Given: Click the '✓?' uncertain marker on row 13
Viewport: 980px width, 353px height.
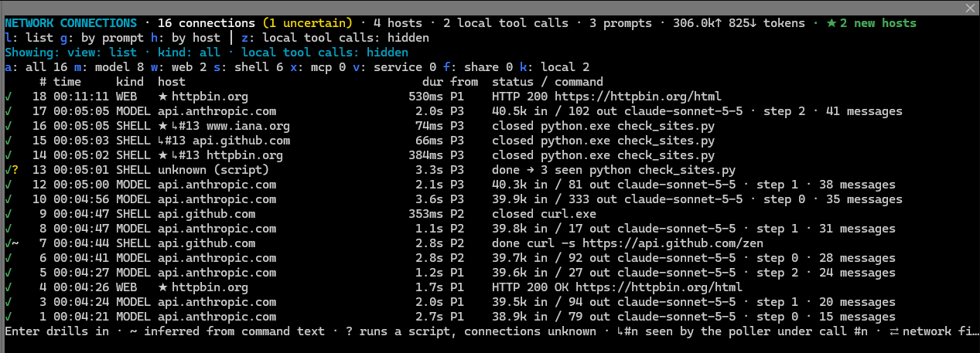Looking at the screenshot, I should [x=11, y=170].
